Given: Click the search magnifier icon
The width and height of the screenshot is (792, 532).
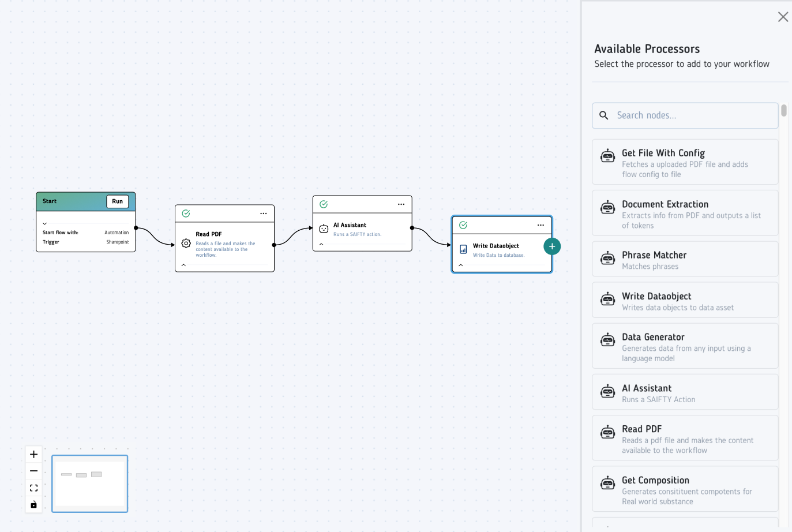Looking at the screenshot, I should point(604,115).
